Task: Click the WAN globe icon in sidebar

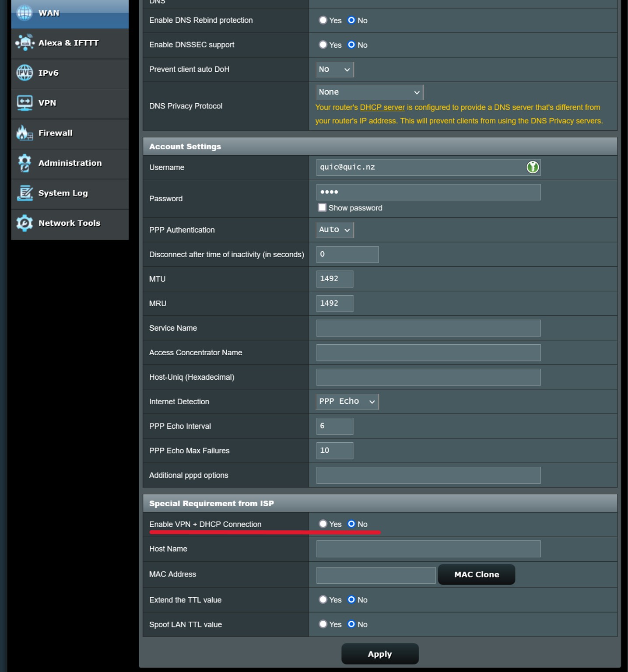Action: pyautogui.click(x=25, y=13)
